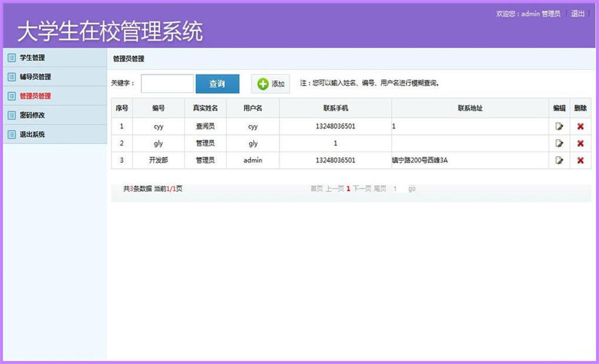Delete the admin row with the red X
Image resolution: width=599 pixels, height=364 pixels.
point(580,160)
